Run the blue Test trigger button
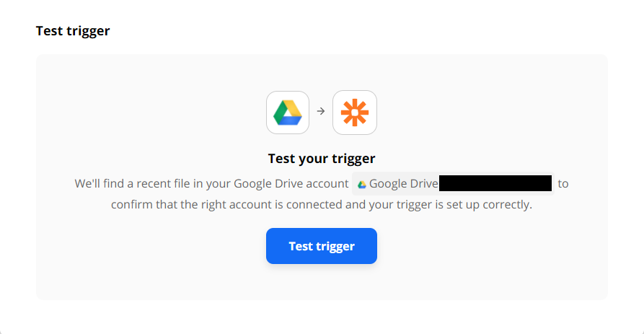The height and width of the screenshot is (334, 644). (322, 246)
